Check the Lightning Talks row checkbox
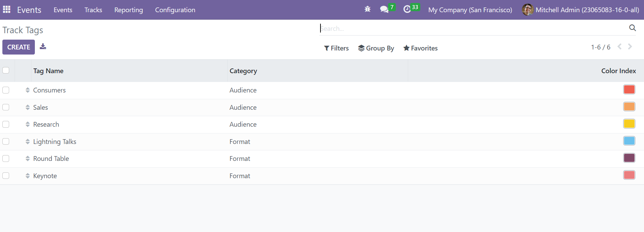 point(6,141)
